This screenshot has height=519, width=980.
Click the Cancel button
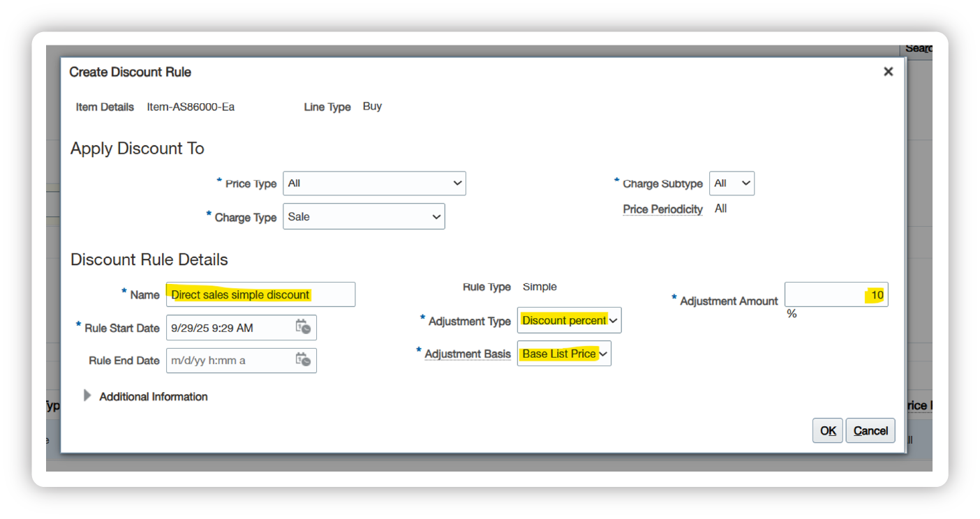pyautogui.click(x=870, y=430)
